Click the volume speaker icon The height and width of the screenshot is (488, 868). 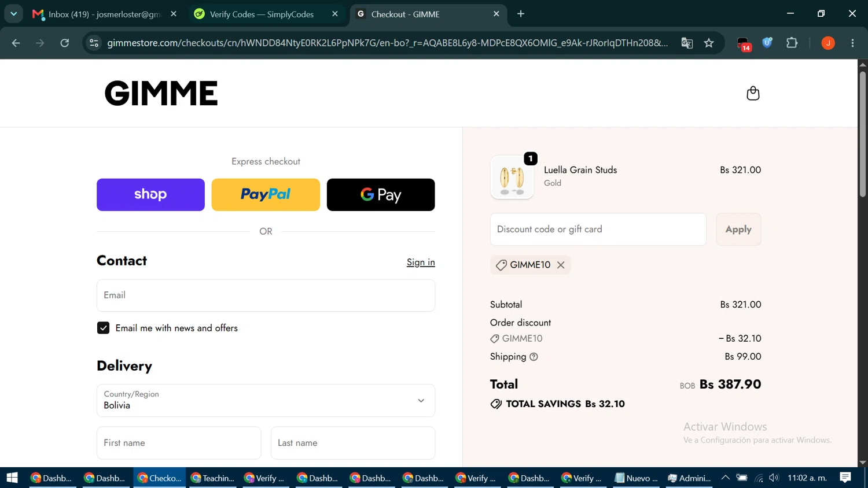[774, 478]
